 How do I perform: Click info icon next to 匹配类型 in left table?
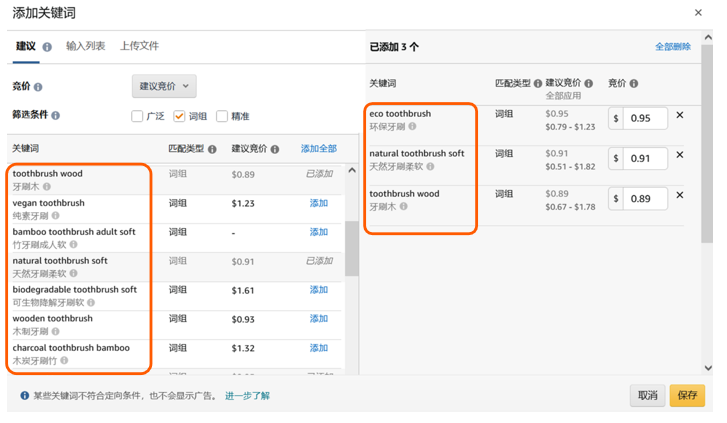tap(212, 149)
